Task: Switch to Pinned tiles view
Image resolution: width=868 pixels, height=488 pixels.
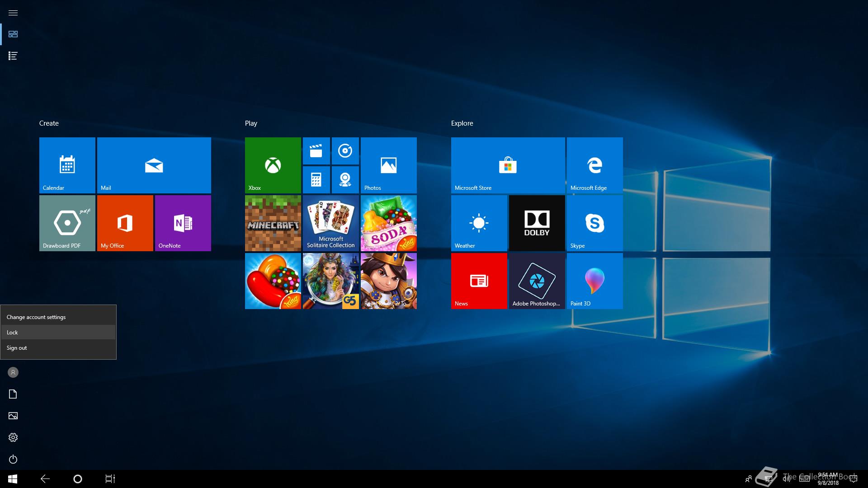Action: pos(13,34)
